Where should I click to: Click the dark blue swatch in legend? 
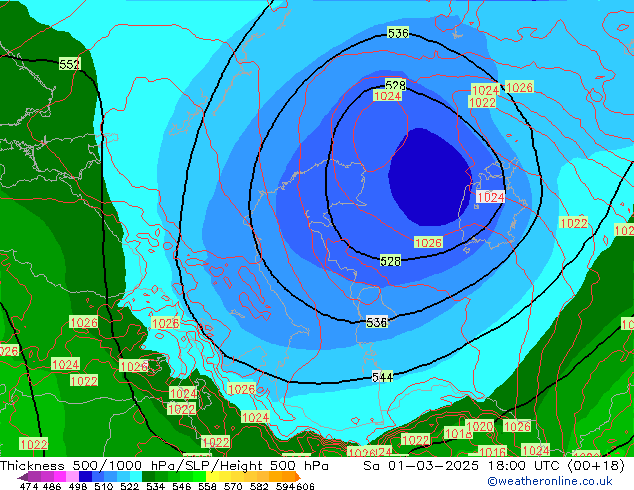click(85, 476)
